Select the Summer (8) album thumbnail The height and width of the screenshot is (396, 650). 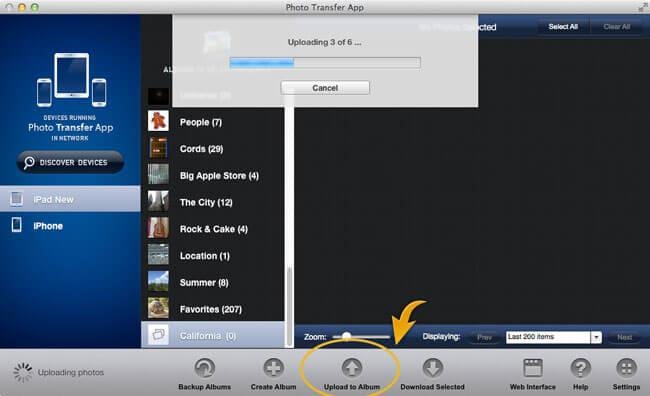click(x=158, y=282)
